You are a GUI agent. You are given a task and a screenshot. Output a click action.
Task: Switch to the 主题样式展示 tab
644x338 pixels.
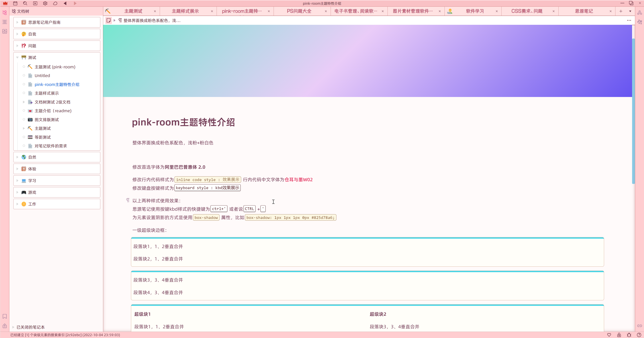(x=185, y=11)
